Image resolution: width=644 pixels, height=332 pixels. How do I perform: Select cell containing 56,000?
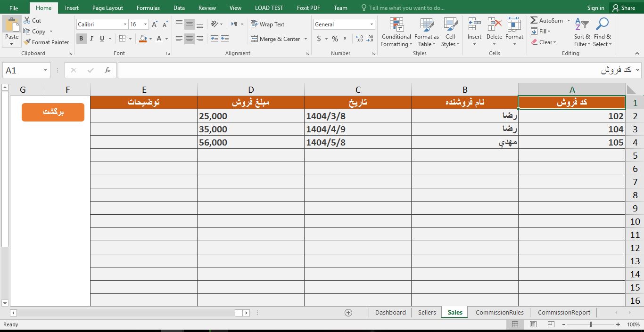250,142
